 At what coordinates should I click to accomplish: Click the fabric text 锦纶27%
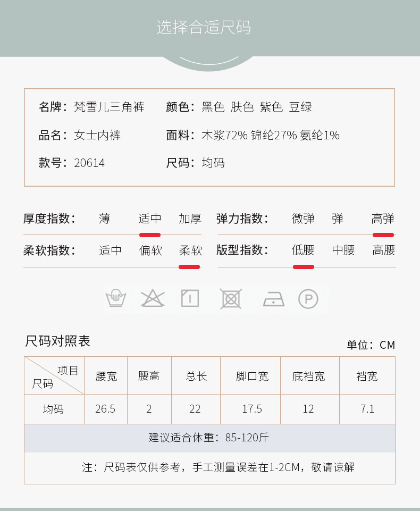pos(274,135)
